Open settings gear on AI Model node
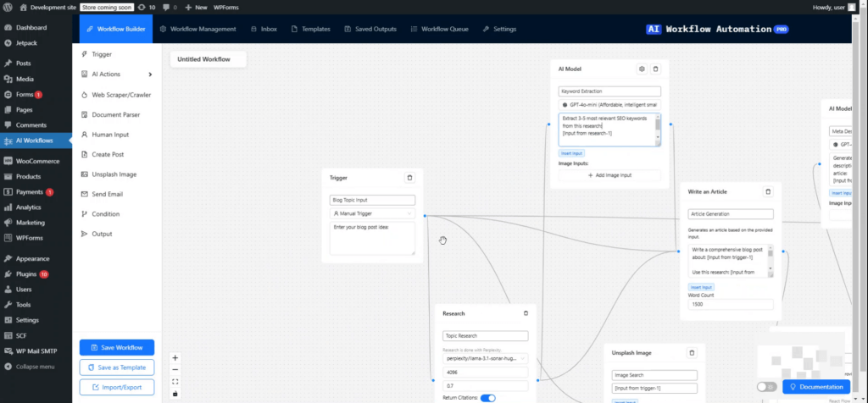The height and width of the screenshot is (403, 868). tap(642, 69)
